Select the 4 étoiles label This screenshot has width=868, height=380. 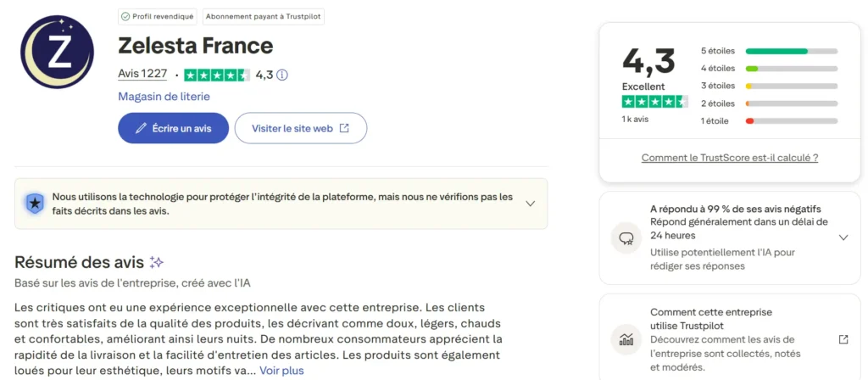click(x=718, y=69)
